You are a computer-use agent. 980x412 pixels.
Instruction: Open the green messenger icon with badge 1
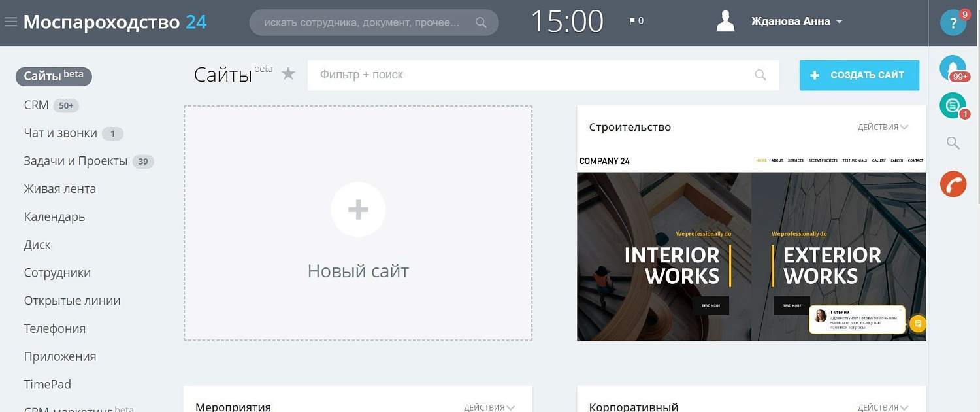pos(952,105)
